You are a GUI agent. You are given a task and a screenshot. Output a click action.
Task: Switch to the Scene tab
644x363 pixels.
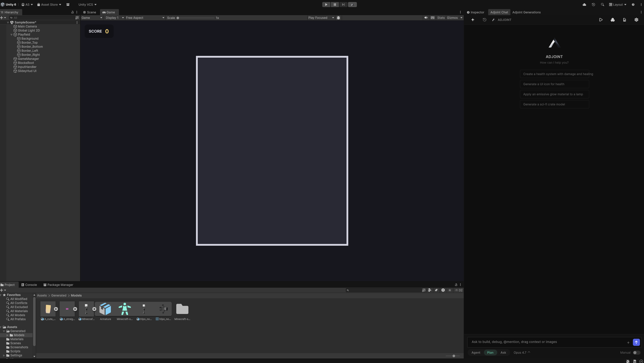(x=90, y=12)
